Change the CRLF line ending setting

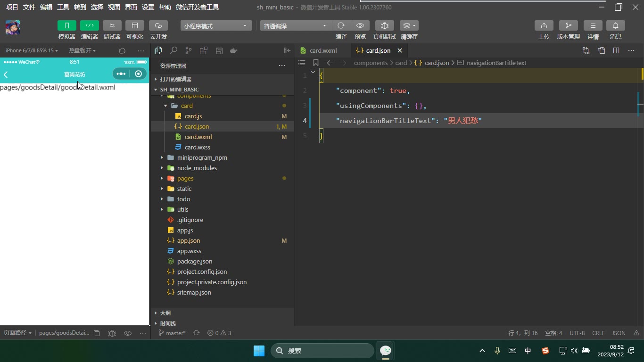pyautogui.click(x=598, y=333)
